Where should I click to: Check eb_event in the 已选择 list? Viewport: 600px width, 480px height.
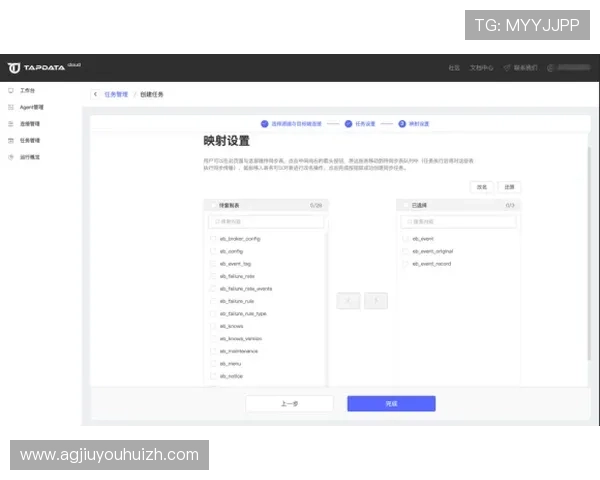coord(406,239)
